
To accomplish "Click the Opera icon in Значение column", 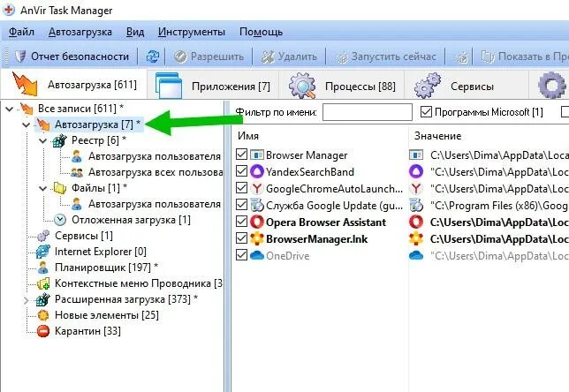I will [x=416, y=222].
